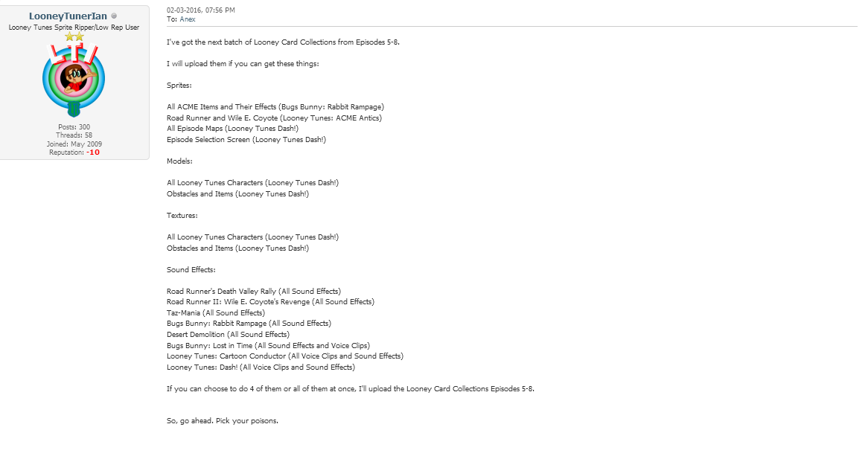Click the user title under the username
The width and height of the screenshot is (868, 456).
click(74, 27)
